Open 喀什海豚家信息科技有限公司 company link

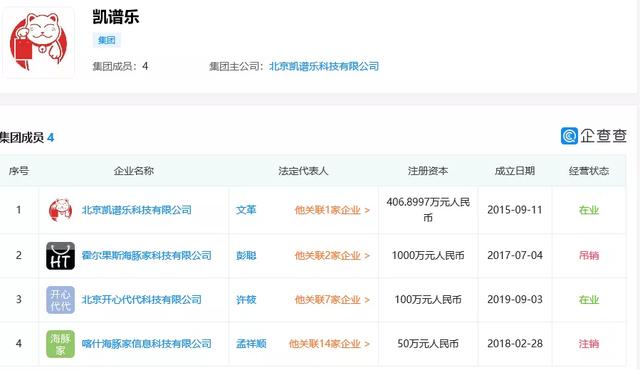pos(147,344)
